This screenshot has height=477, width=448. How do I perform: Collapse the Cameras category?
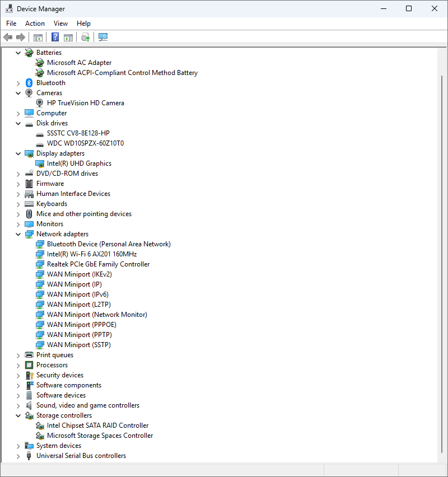tap(18, 93)
